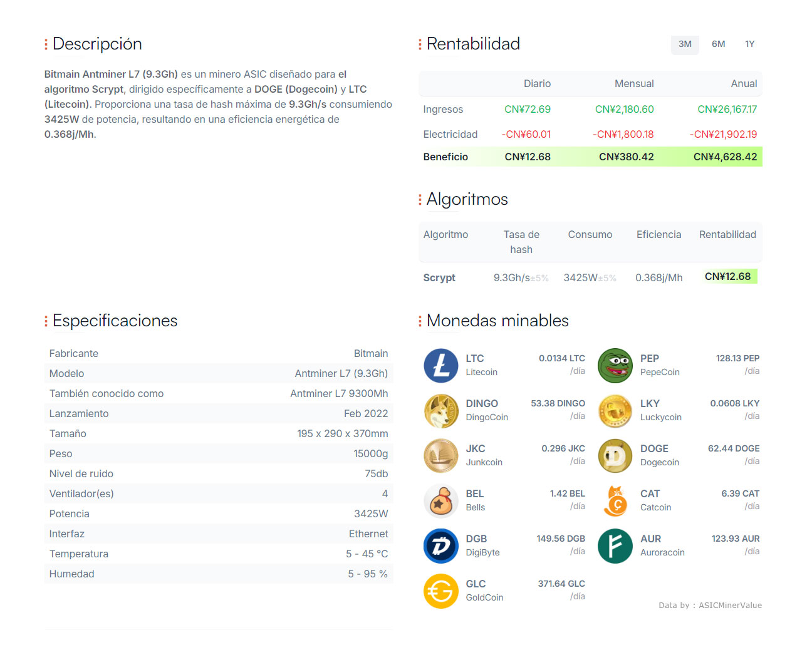Click the Auroracoin AUR icon
Screen dimensions: 812x645
point(615,546)
